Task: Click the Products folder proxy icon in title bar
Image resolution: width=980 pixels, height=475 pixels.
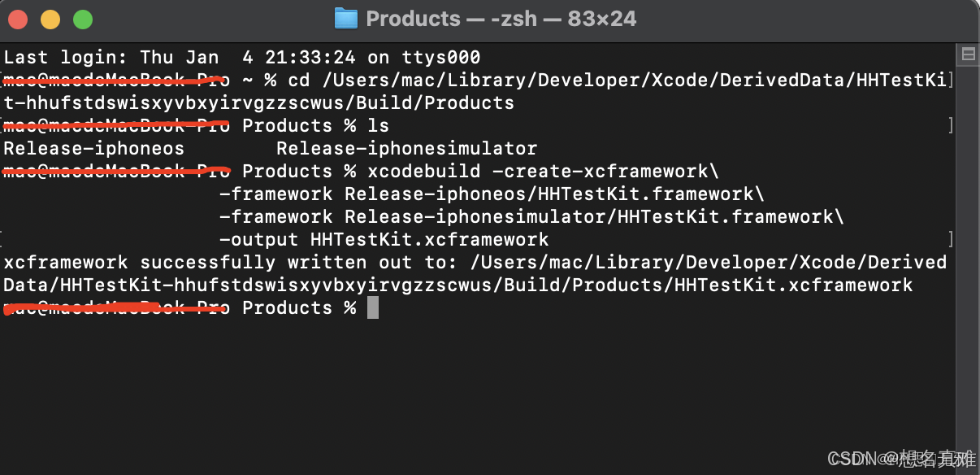Action: coord(345,18)
